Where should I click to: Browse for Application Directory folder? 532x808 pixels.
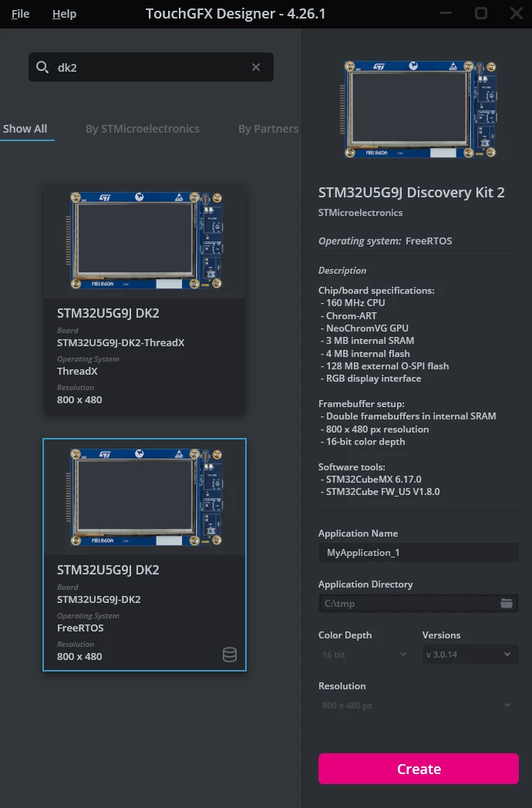click(507, 603)
